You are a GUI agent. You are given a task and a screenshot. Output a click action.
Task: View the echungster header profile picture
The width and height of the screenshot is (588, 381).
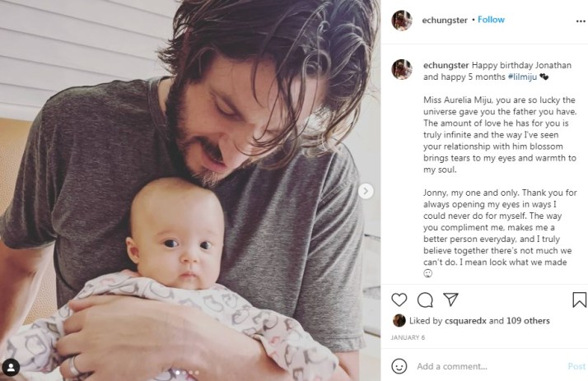tap(402, 21)
